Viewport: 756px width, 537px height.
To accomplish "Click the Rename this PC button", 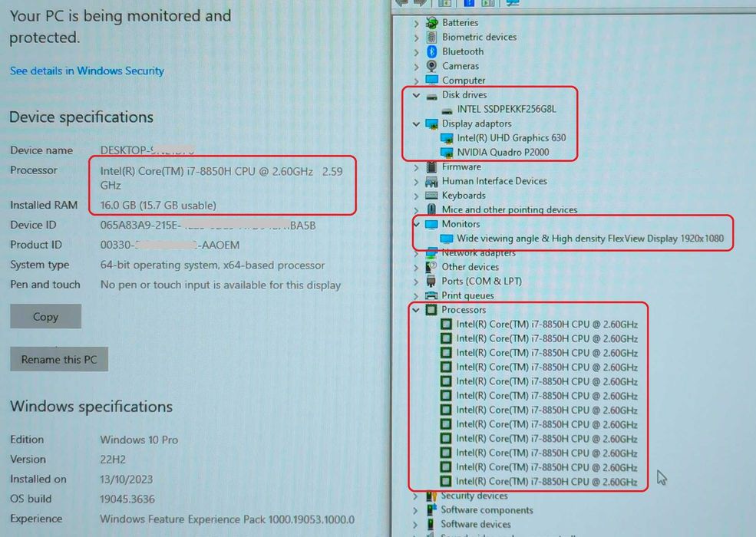I will click(59, 360).
